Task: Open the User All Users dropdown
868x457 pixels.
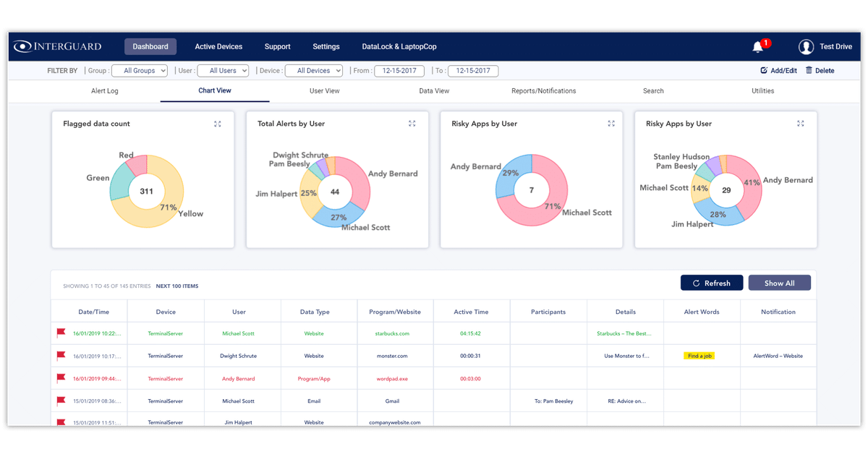Action: point(223,71)
